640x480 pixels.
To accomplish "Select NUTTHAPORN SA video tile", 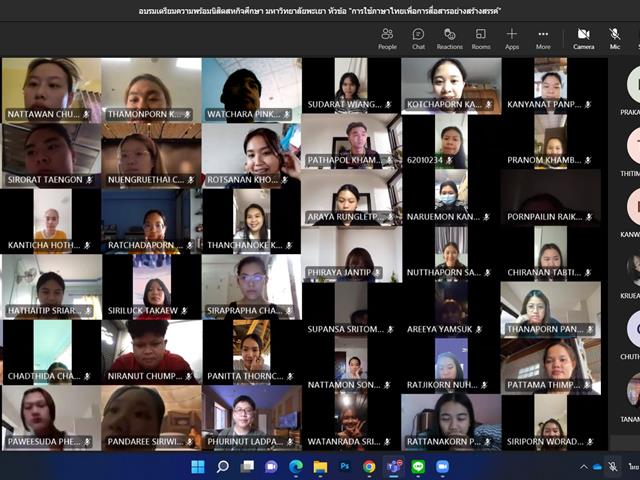I will click(x=451, y=254).
